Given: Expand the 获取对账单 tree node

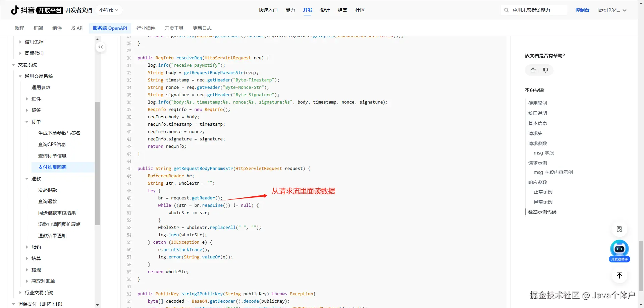Looking at the screenshot, I should [27, 281].
